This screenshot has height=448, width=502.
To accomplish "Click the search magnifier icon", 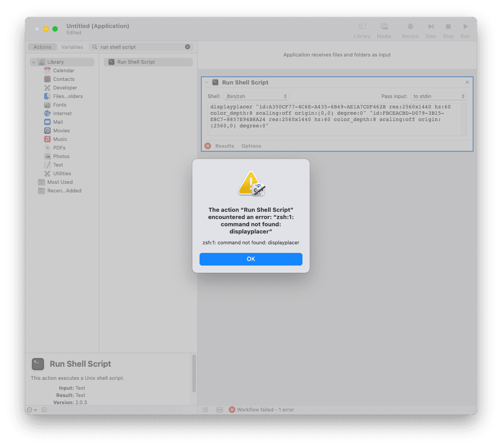I will [x=95, y=47].
